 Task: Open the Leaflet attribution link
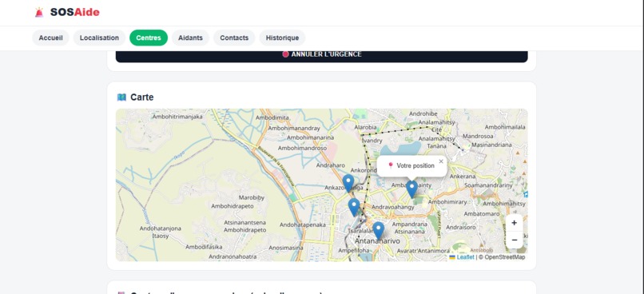pos(465,257)
